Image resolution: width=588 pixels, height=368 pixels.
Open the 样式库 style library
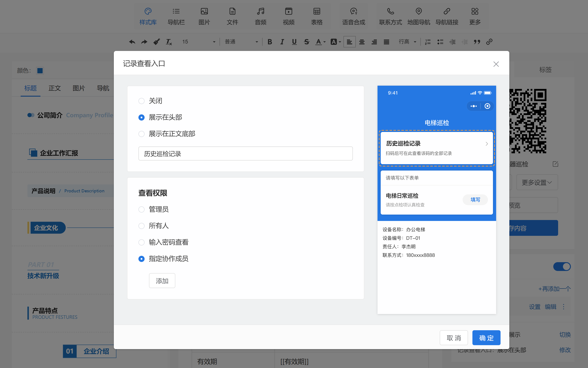pos(148,16)
